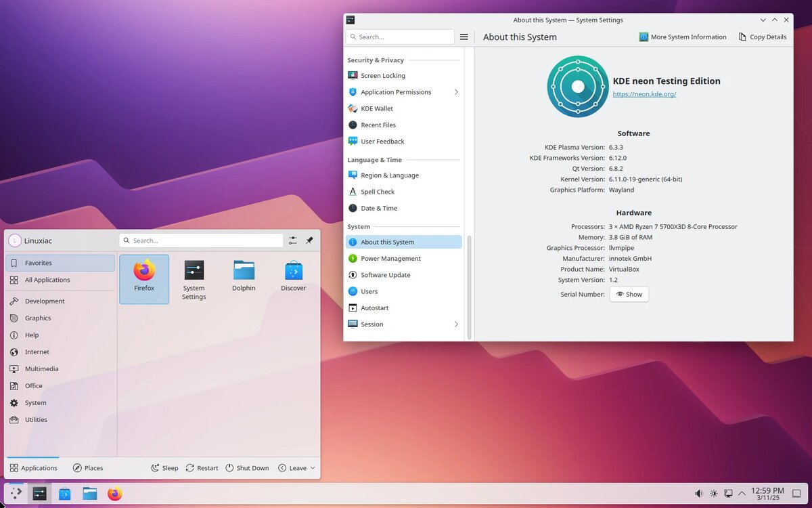
Task: Open the System Settings hamburger menu
Action: point(464,37)
